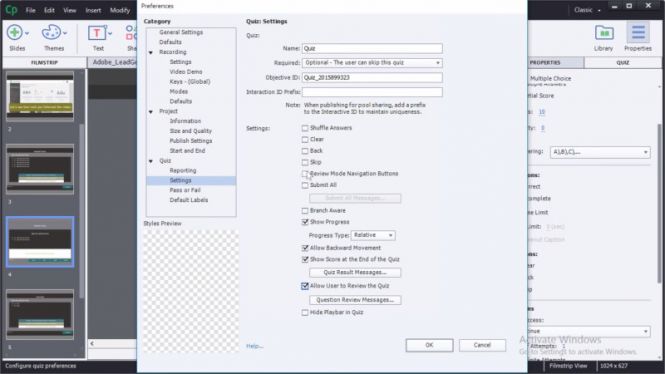Open the Library folder icon
The image size is (665, 374).
click(604, 33)
